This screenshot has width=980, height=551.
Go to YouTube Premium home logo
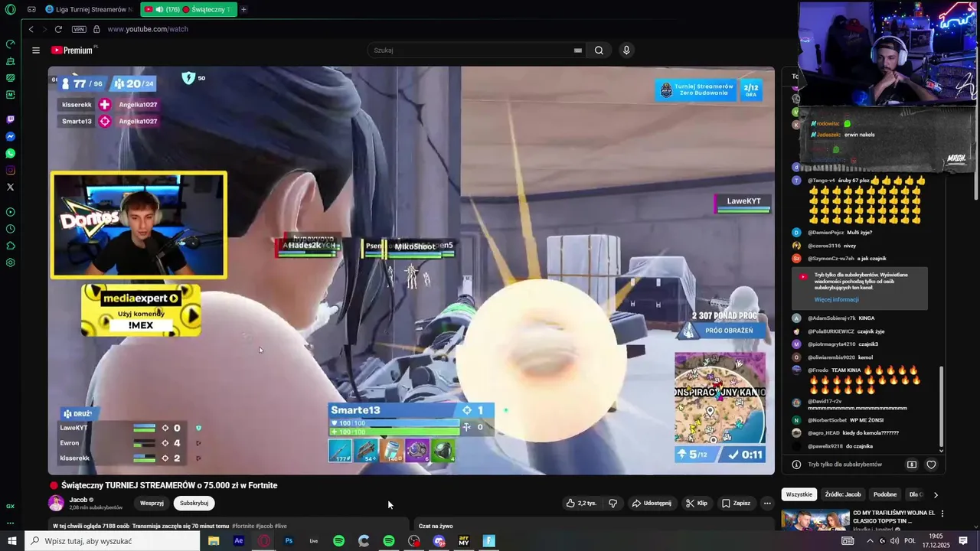73,51
